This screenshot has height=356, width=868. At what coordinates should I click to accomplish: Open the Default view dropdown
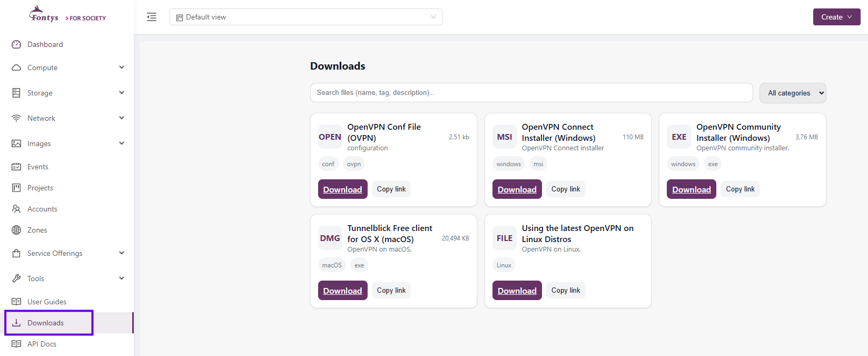point(305,17)
